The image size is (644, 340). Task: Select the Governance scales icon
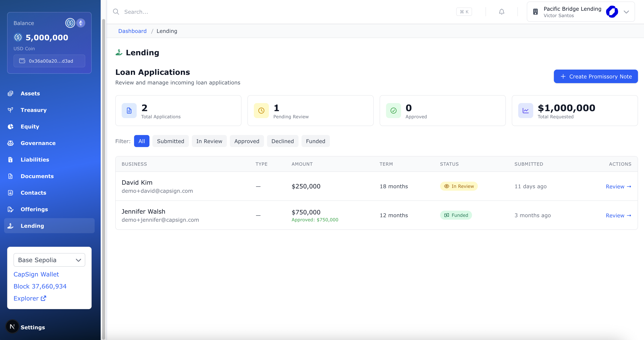[x=10, y=143]
